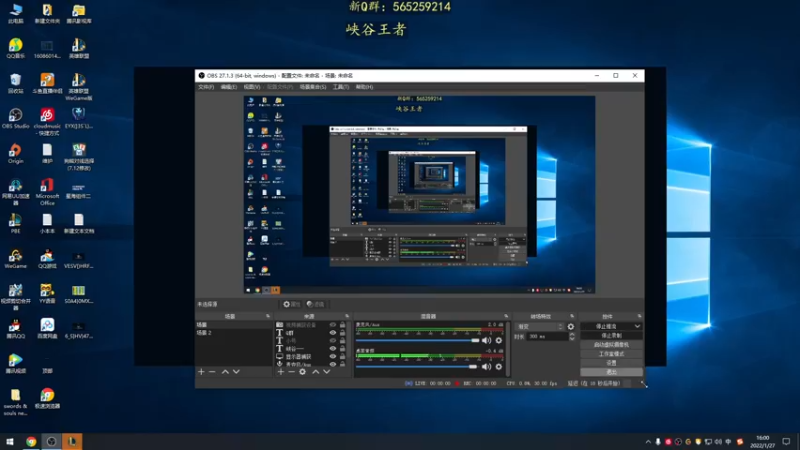Add a new source with plus icon
The height and width of the screenshot is (450, 800).
[281, 372]
